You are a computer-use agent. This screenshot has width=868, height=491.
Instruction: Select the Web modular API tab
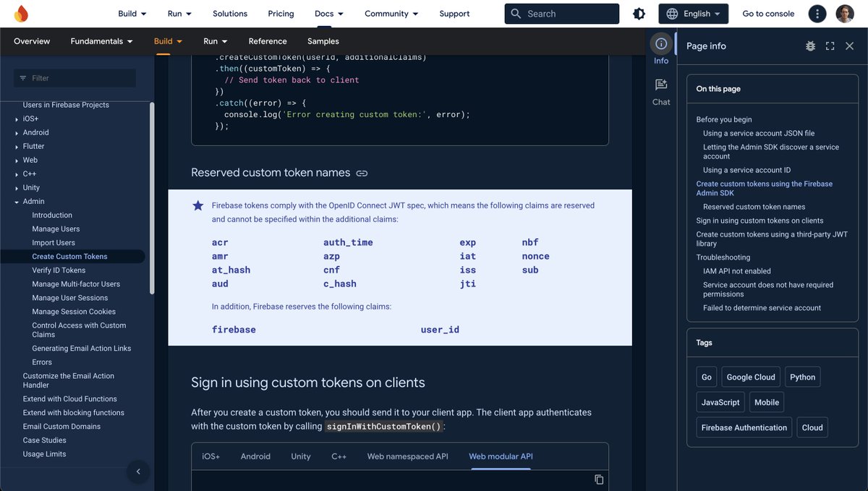[x=501, y=456]
